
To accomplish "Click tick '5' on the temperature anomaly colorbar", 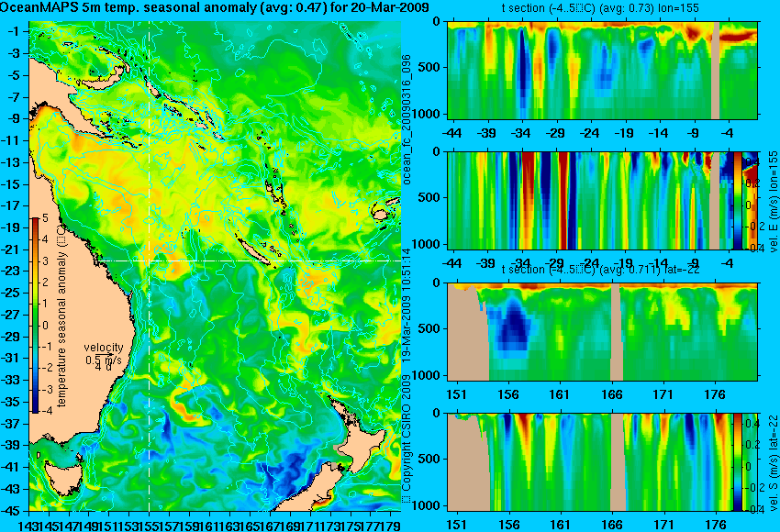I will click(x=45, y=218).
